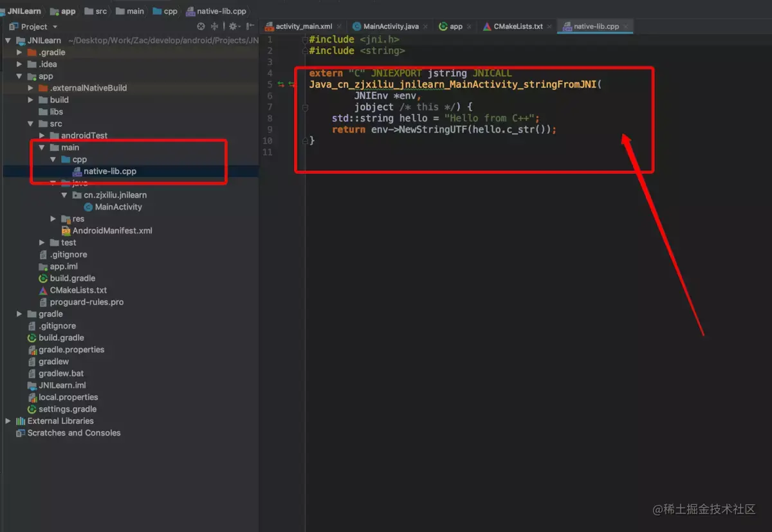The width and height of the screenshot is (772, 532).
Task: Collapse the cn.zjxiliu.jnilearn package arrow
Action: click(65, 195)
